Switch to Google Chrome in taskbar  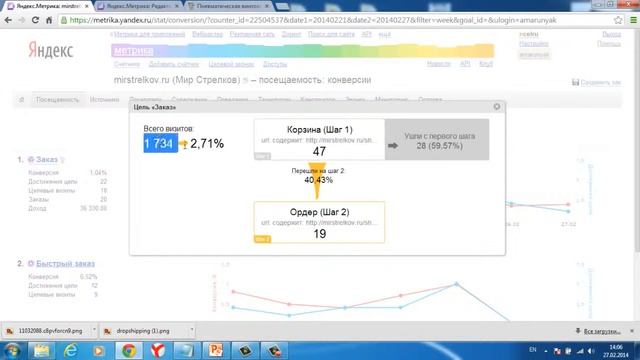coord(129,351)
